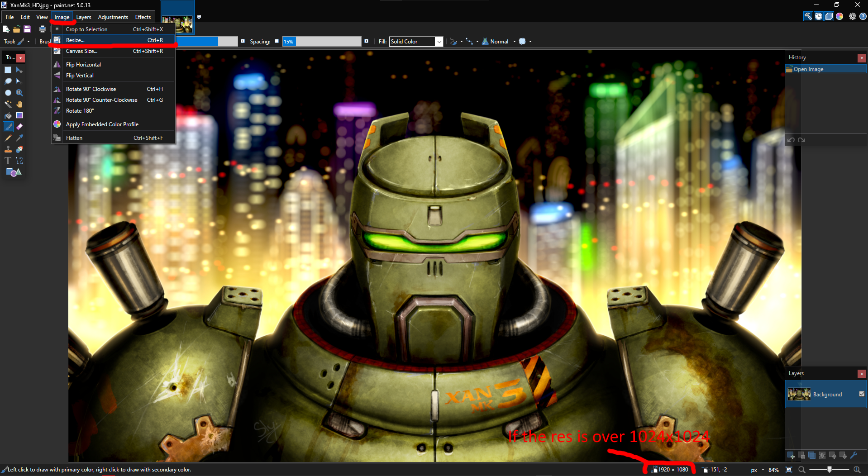This screenshot has height=476, width=868.
Task: Select the Move Selection tool
Action: (x=19, y=81)
